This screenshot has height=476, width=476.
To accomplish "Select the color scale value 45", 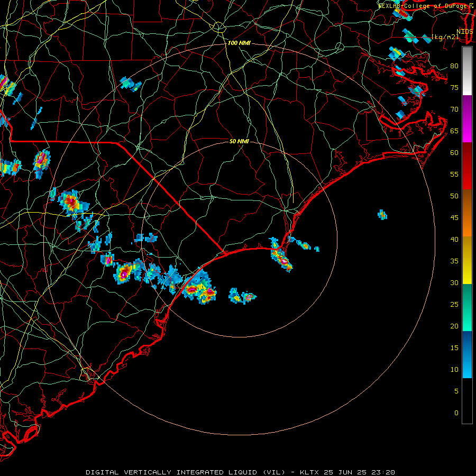I will (454, 218).
